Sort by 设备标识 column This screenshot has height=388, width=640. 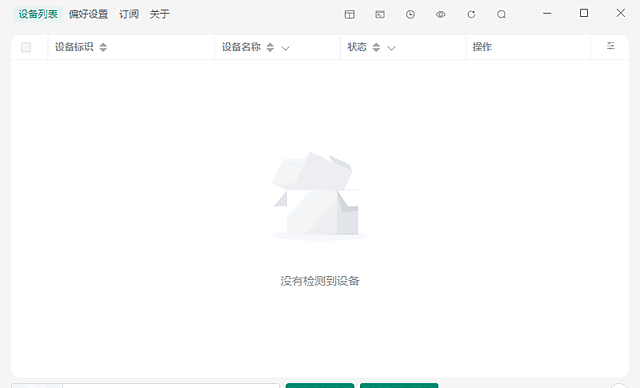click(x=103, y=47)
